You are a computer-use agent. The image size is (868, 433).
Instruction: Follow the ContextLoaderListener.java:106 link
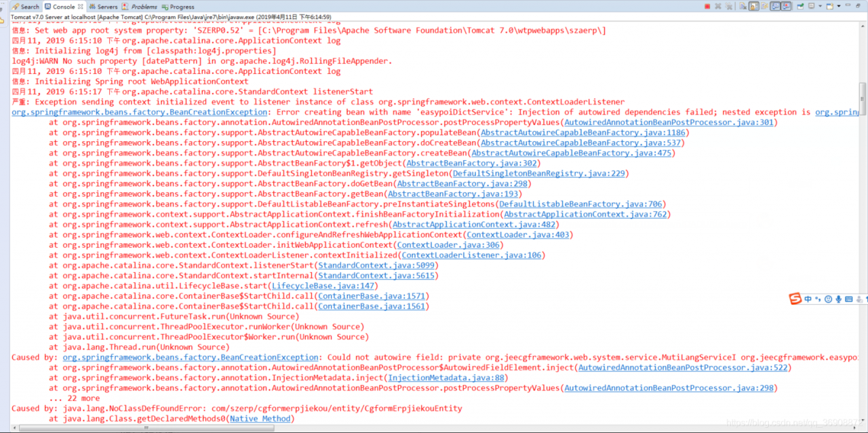[472, 255]
